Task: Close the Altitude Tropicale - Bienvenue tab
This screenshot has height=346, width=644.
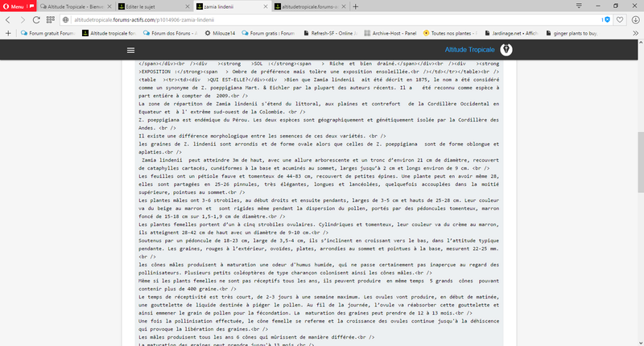Action: 109,6
